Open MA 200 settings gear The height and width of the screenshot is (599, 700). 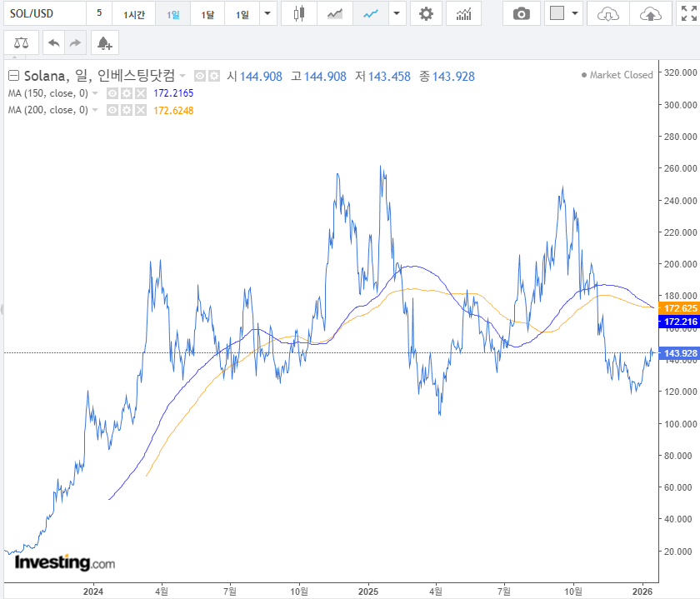127,110
